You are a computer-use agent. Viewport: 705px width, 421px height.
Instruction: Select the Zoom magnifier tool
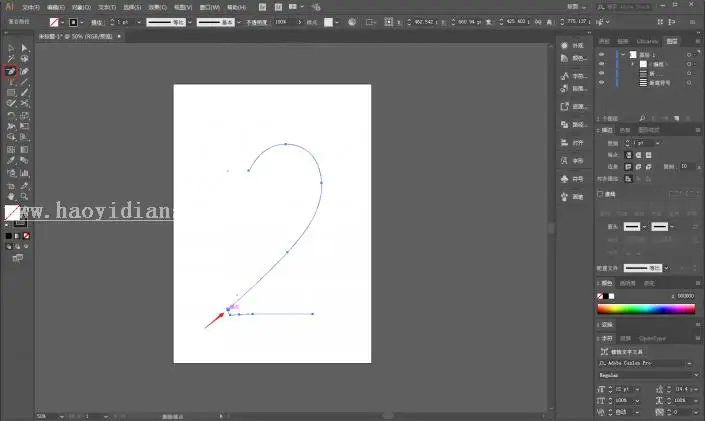(24, 197)
